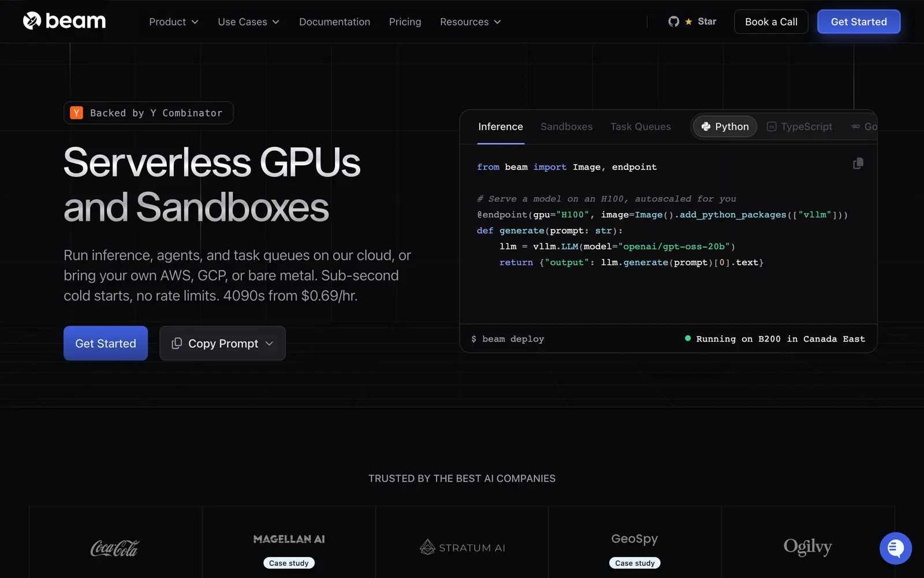Switch code sample to Go
The height and width of the screenshot is (578, 924).
(865, 127)
